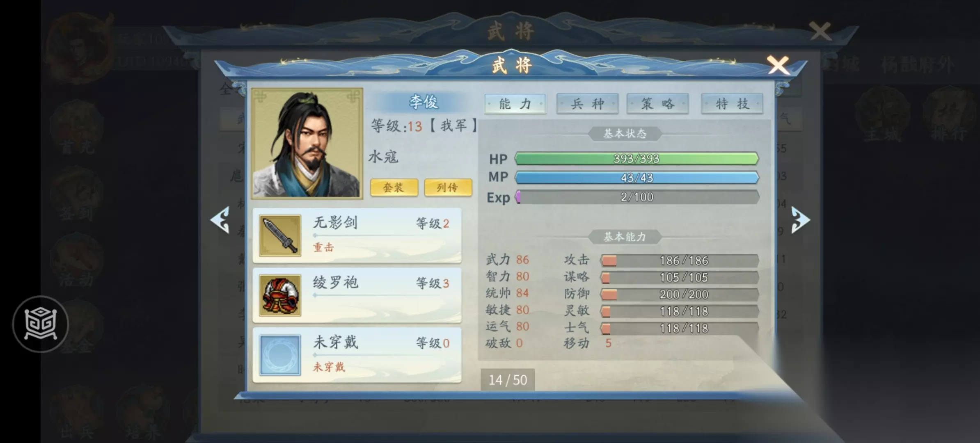The height and width of the screenshot is (443, 980).
Task: Go to next general with right arrow
Action: point(800,220)
